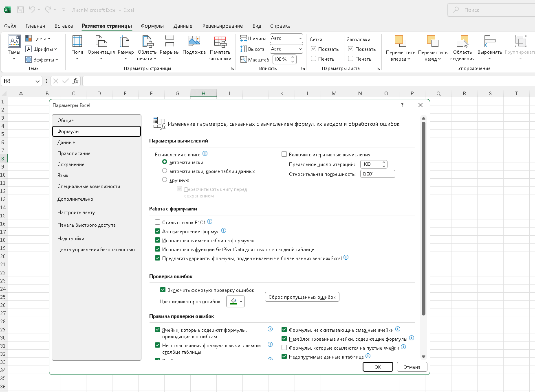Click scroll down arrow in options dialog
Viewport: 535px width, 392px height.
[423, 357]
